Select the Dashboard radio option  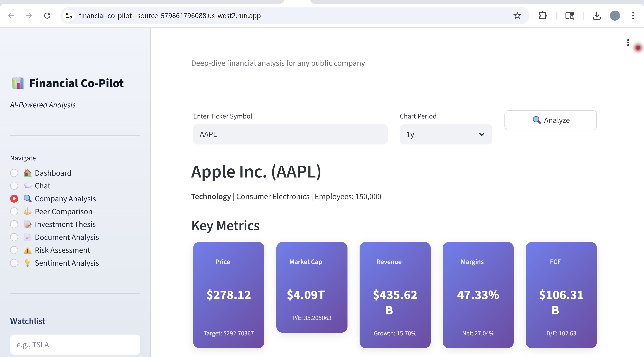(x=14, y=173)
